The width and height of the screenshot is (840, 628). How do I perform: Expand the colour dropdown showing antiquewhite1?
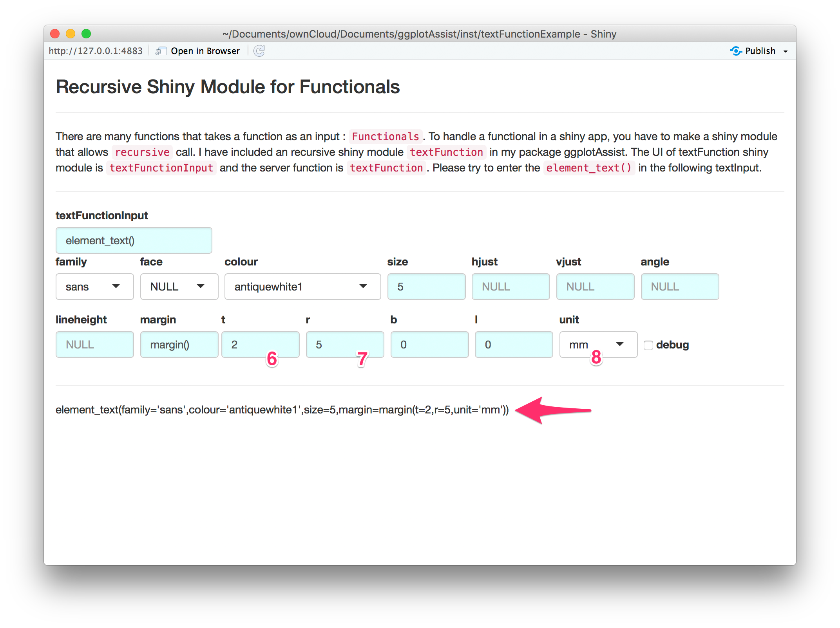click(x=302, y=287)
